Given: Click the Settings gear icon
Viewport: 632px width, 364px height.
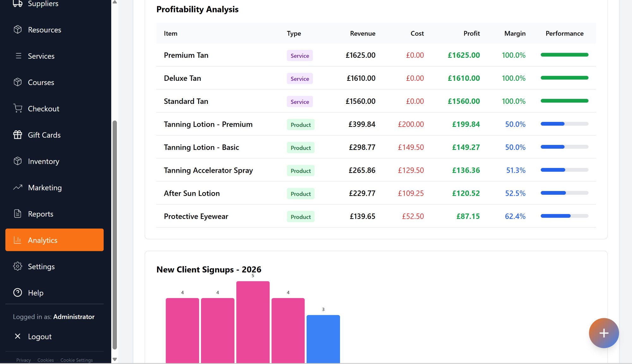Looking at the screenshot, I should pos(18,266).
